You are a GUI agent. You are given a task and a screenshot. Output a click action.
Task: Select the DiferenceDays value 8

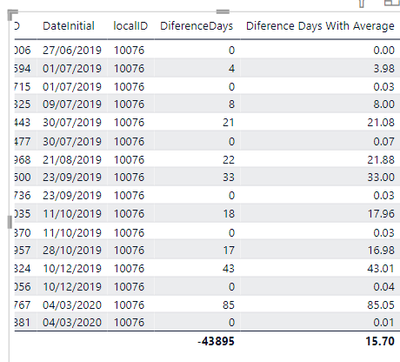pyautogui.click(x=232, y=104)
